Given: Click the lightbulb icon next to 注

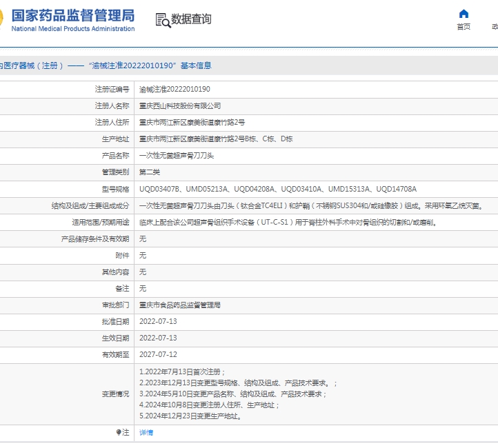Looking at the screenshot, I should (x=119, y=432).
